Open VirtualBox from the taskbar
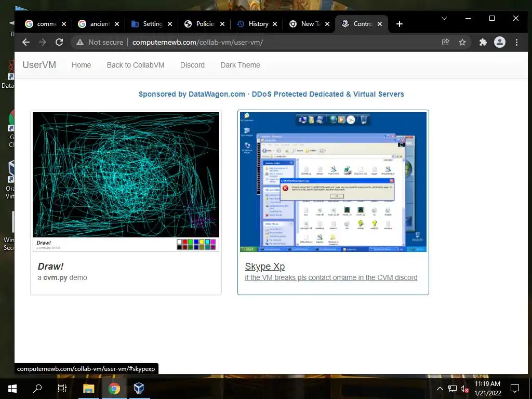532x399 pixels. 139,389
